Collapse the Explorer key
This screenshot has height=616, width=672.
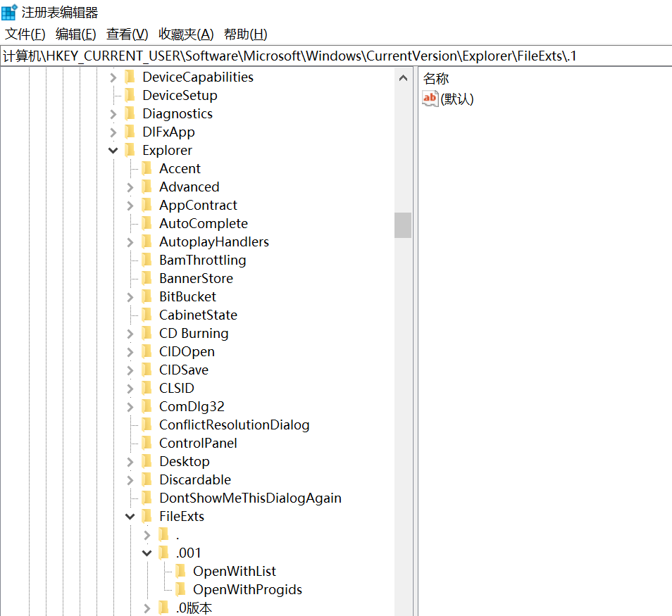click(x=113, y=151)
